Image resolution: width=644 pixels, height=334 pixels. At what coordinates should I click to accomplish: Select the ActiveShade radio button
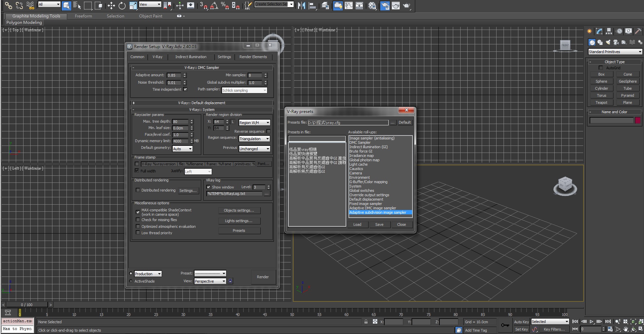tap(131, 281)
